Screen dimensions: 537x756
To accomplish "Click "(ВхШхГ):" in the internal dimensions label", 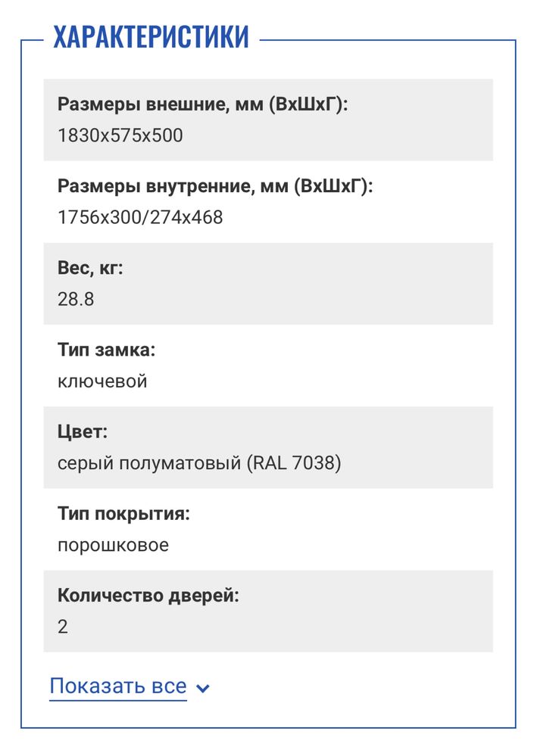I will click(333, 186).
